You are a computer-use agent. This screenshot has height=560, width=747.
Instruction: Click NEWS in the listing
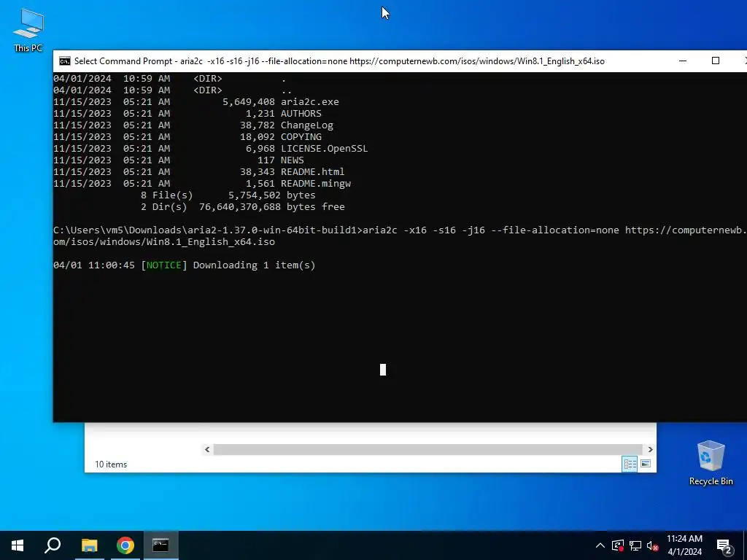[x=292, y=160]
